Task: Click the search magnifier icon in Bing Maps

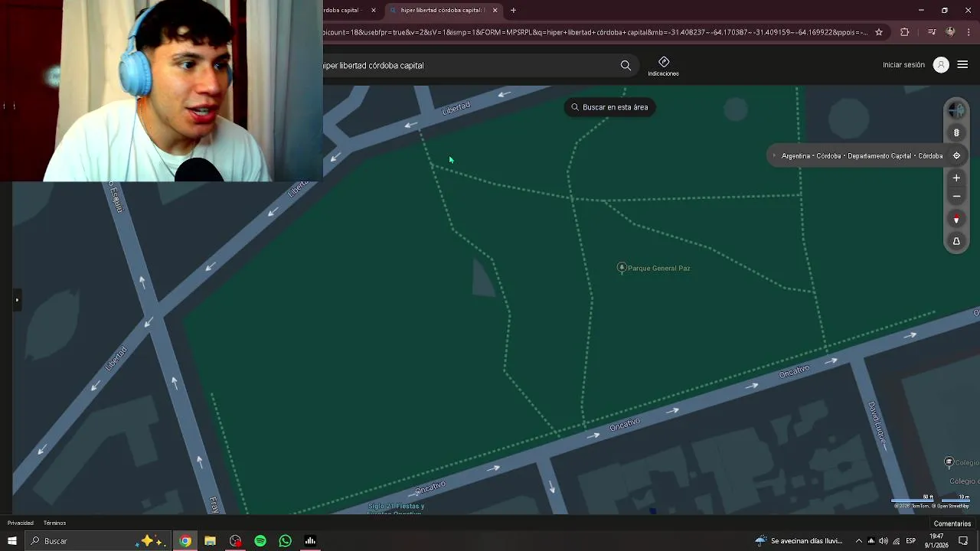Action: (626, 66)
